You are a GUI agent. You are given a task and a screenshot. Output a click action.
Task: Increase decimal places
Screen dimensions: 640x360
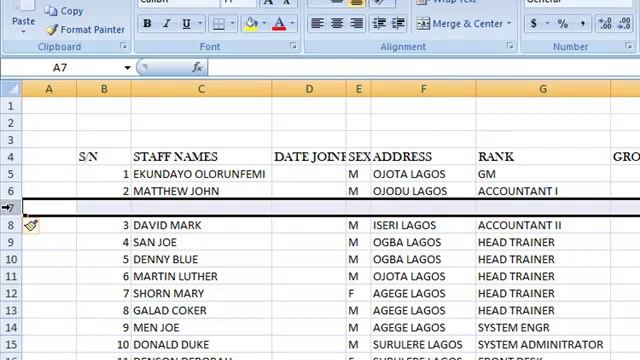(x=605, y=24)
